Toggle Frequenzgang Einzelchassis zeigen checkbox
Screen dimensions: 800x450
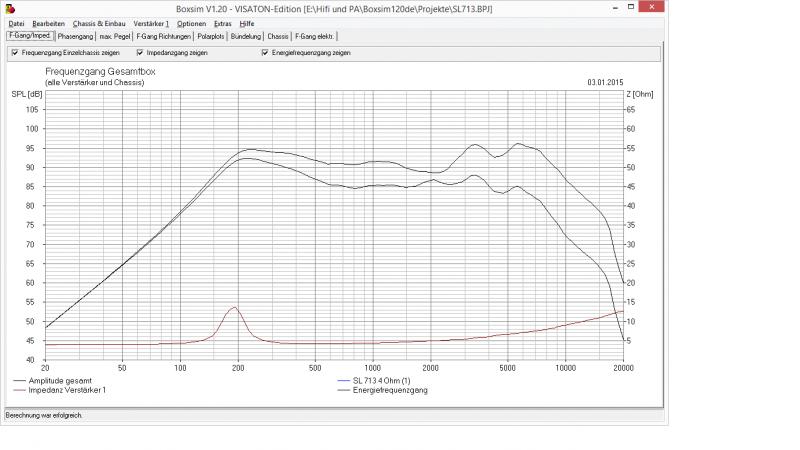pyautogui.click(x=15, y=53)
